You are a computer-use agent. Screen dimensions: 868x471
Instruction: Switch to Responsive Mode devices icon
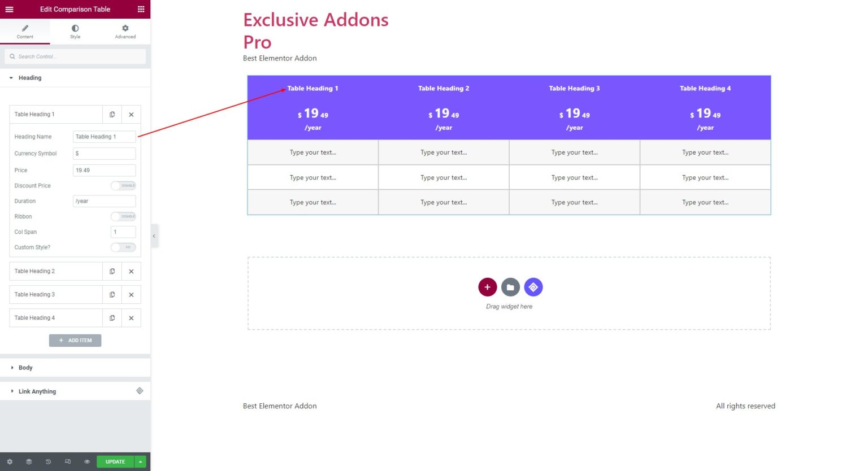(67, 461)
